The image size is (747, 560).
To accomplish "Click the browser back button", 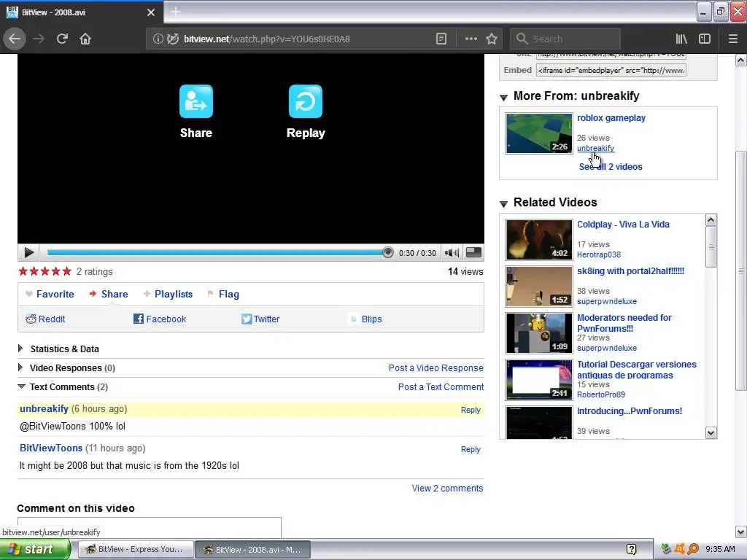I will point(15,39).
